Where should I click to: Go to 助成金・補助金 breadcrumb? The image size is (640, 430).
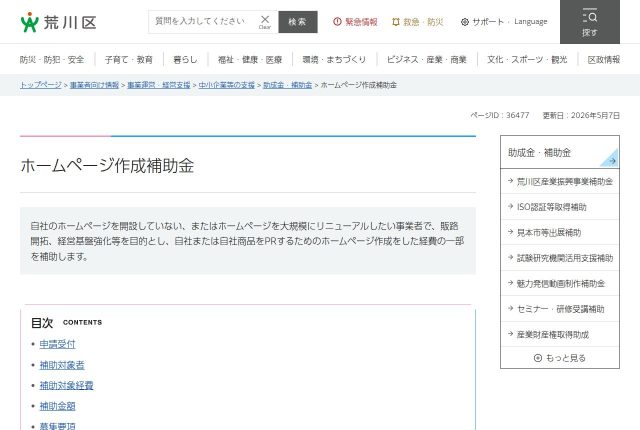287,85
